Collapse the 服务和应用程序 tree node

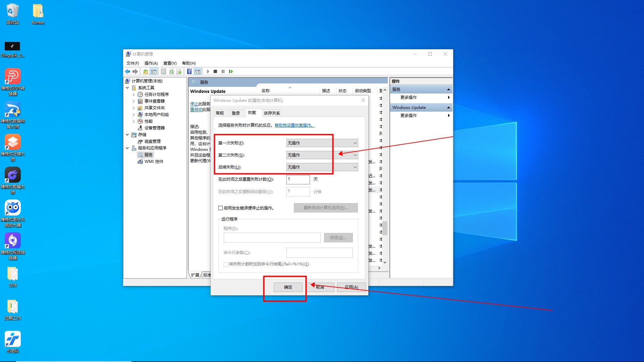click(x=127, y=148)
